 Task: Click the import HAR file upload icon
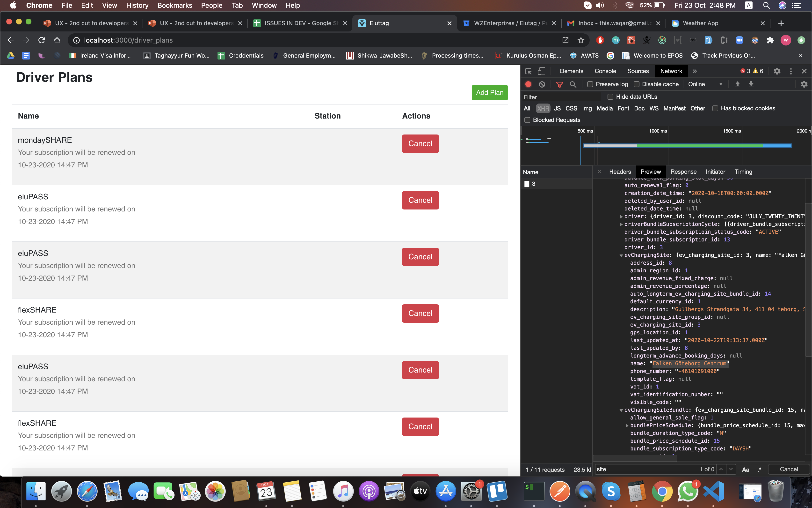point(737,84)
